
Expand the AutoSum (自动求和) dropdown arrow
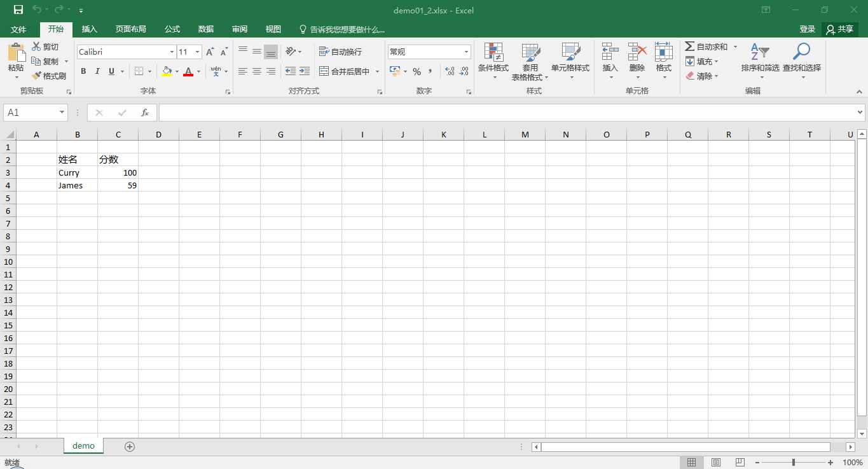pyautogui.click(x=736, y=46)
